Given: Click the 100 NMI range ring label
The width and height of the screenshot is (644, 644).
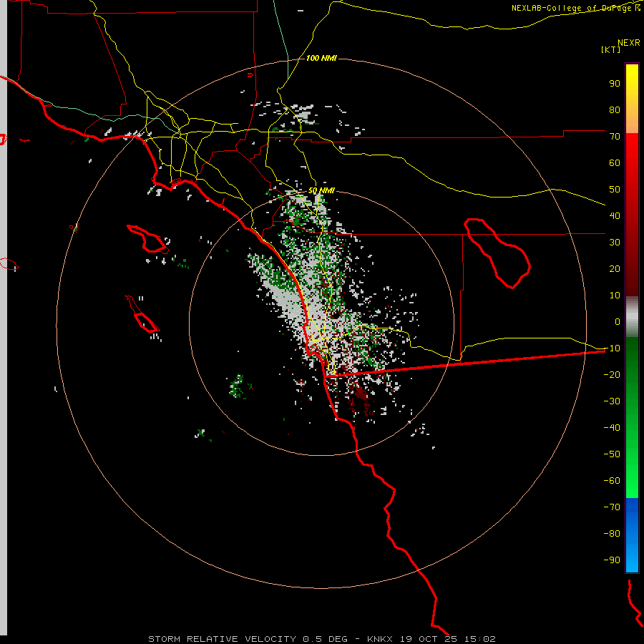Looking at the screenshot, I should click(x=321, y=59).
